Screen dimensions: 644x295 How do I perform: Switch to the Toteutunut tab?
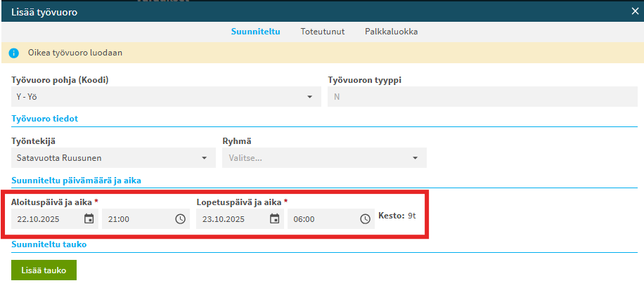coord(323,32)
